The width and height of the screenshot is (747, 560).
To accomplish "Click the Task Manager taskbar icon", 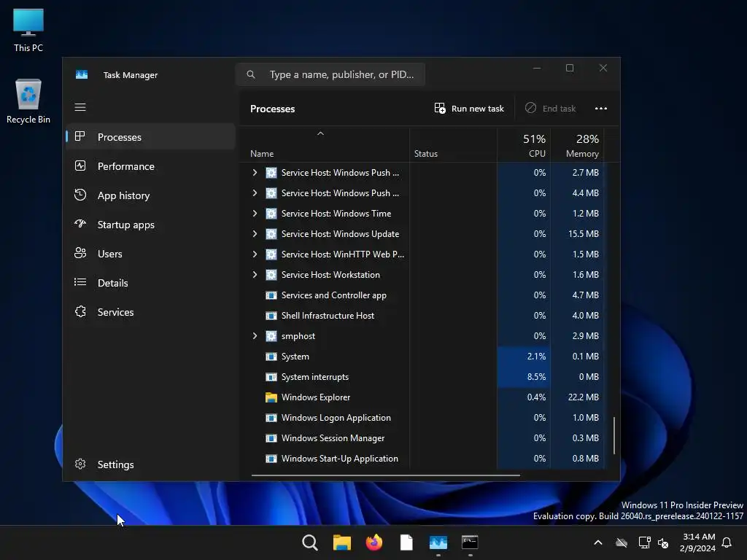I will point(438,542).
